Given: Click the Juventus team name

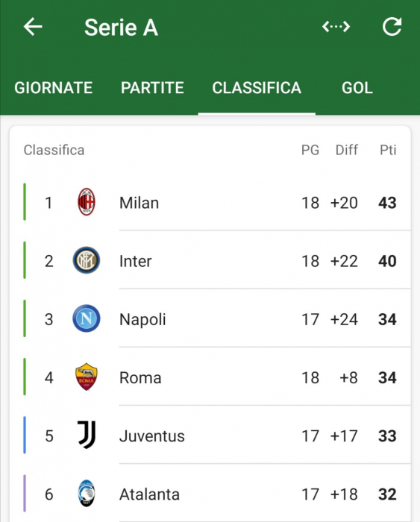Looking at the screenshot, I should click(152, 436).
